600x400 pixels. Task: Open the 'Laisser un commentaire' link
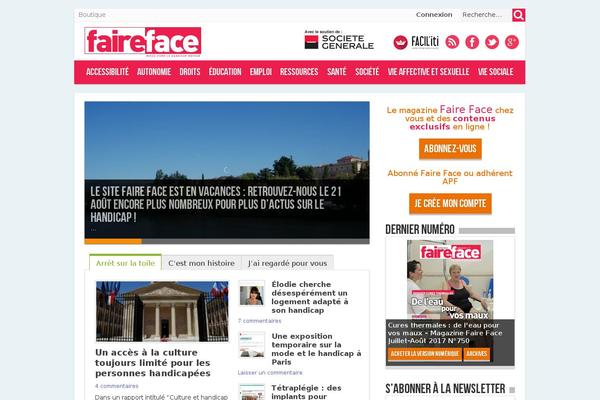(x=270, y=372)
